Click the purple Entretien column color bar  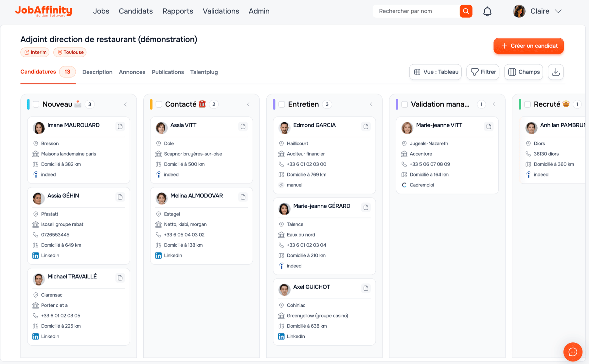click(274, 104)
